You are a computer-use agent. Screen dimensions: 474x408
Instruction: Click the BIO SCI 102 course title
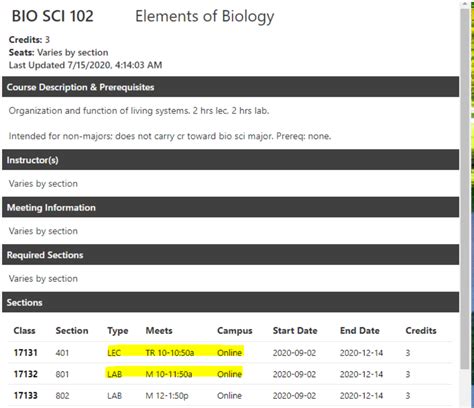[53, 16]
